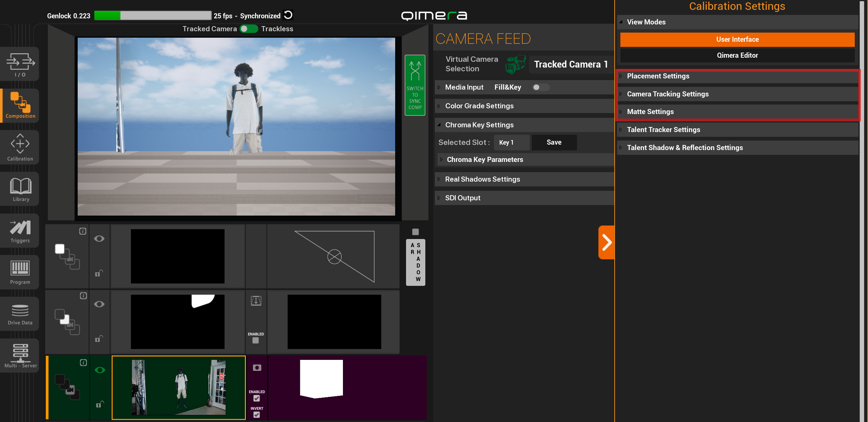Image resolution: width=868 pixels, height=422 pixels.
Task: Expand Chroma Key Parameters
Action: (485, 160)
